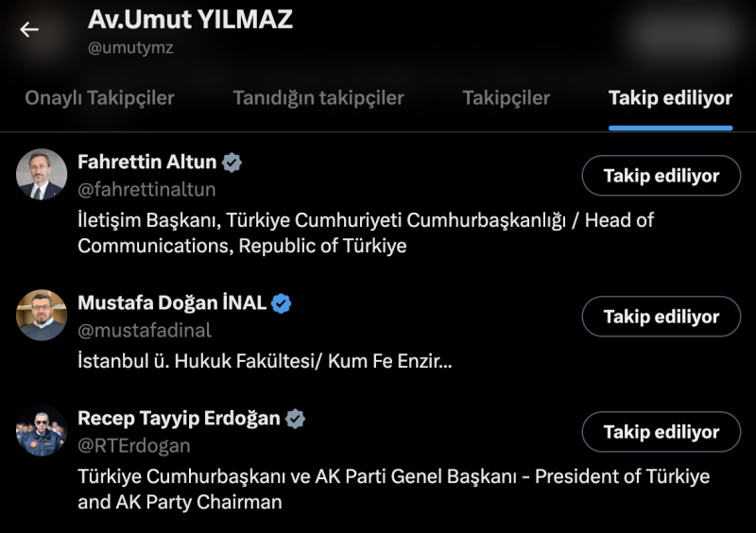Click Fahrettin Altun's verified badge
Viewport: 756px width, 533px height.
(x=232, y=163)
